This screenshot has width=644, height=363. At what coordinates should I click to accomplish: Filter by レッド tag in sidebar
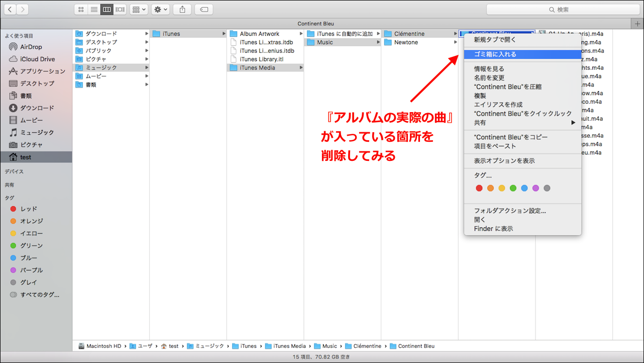pos(36,209)
